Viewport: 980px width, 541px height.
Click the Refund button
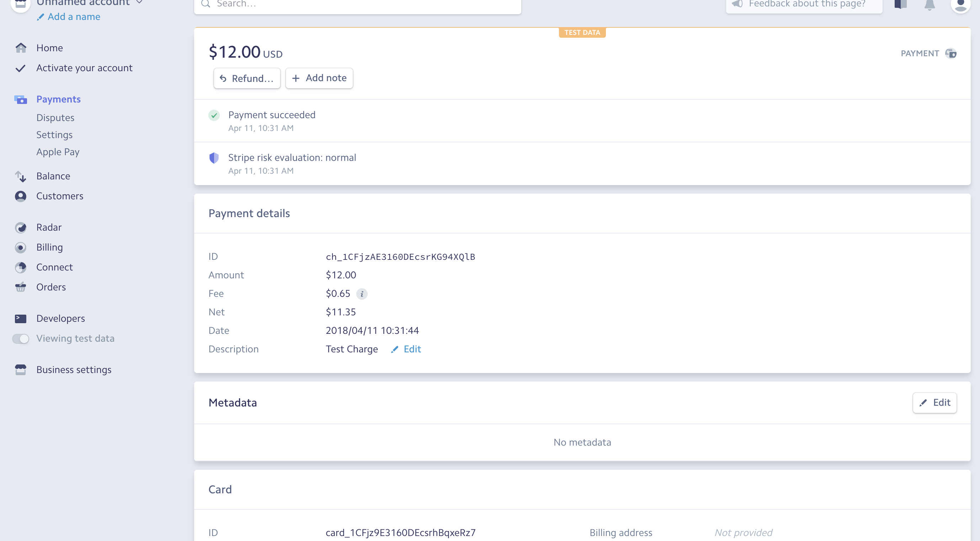click(x=246, y=78)
